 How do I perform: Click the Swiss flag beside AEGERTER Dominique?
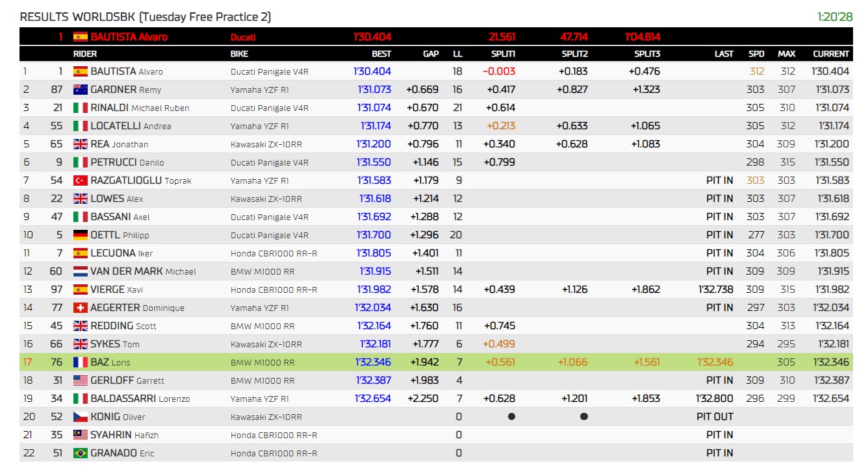(81, 308)
